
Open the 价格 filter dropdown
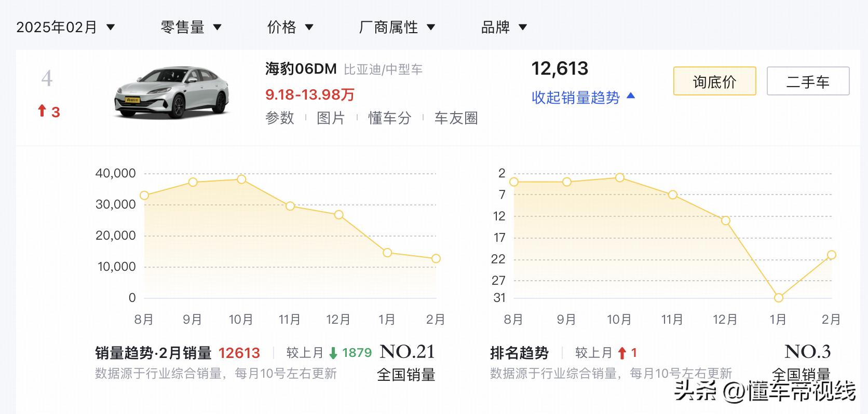pyautogui.click(x=290, y=27)
